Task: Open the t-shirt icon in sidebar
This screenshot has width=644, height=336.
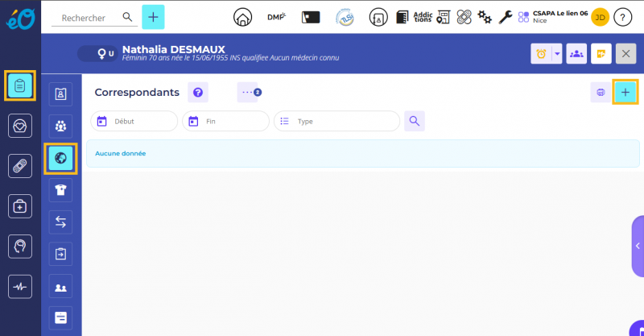Action: 60,189
